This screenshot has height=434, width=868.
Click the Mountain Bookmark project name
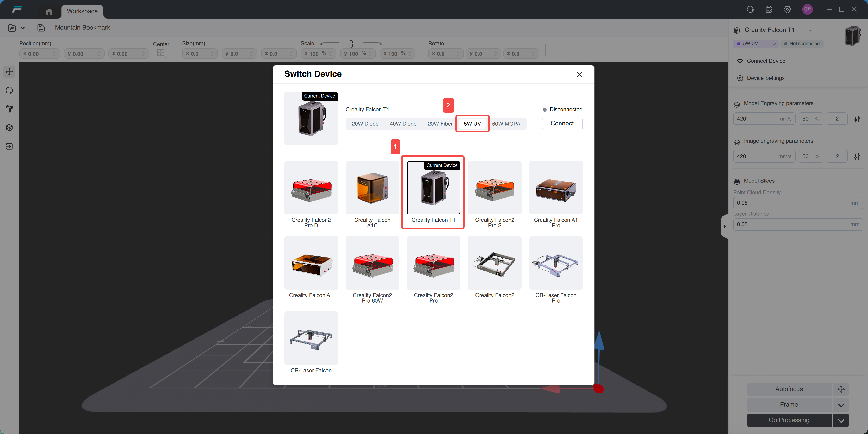(x=83, y=28)
